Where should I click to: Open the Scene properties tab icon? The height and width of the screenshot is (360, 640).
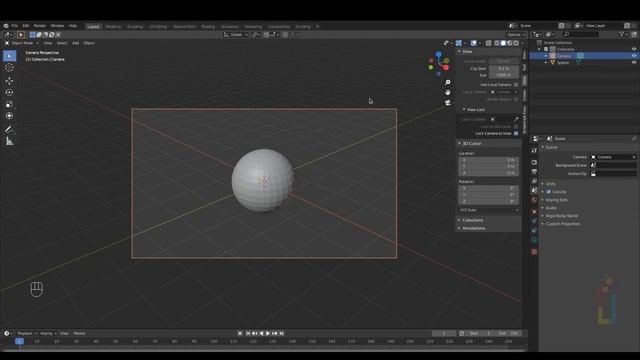coord(534,190)
